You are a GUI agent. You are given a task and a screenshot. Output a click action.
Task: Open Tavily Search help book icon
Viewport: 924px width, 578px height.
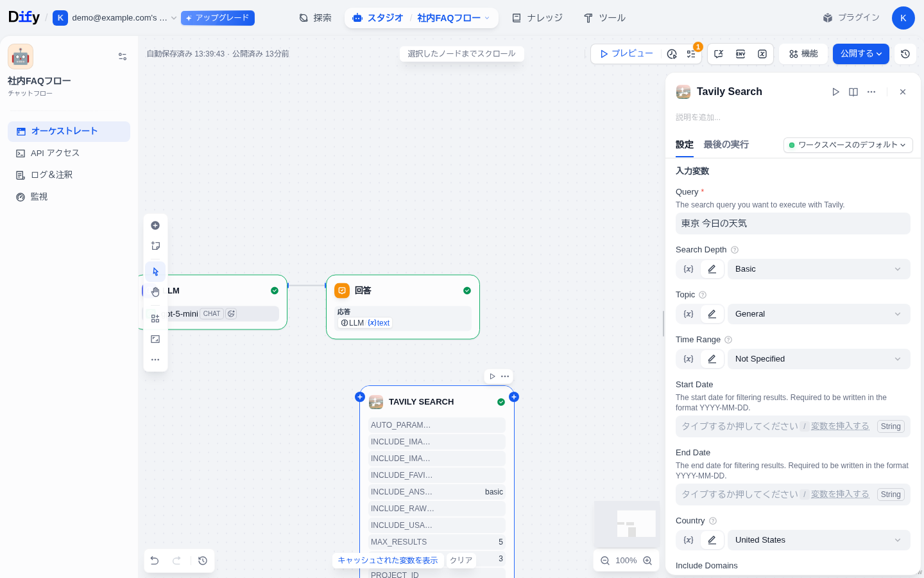853,92
